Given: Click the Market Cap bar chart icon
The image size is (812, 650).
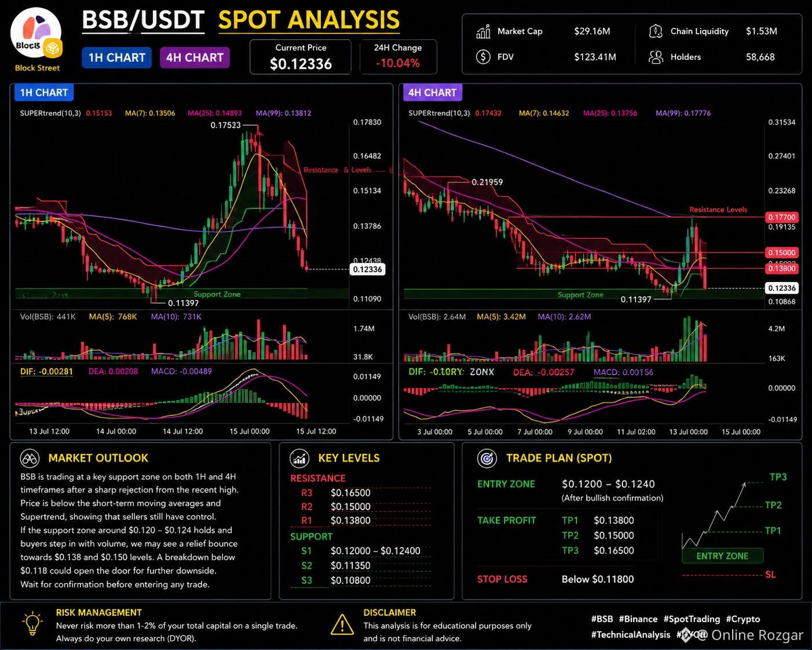Looking at the screenshot, I should click(483, 31).
